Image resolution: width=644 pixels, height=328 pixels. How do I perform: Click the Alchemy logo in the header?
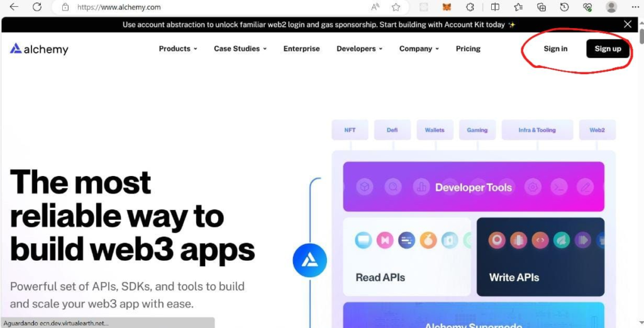click(x=39, y=49)
